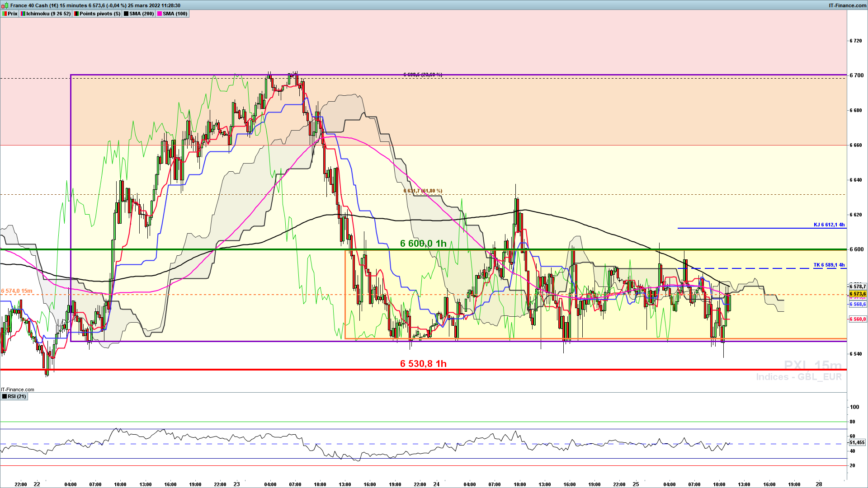The image size is (868, 488).
Task: Select the blue price label 6 568,6
Action: pyautogui.click(x=858, y=304)
